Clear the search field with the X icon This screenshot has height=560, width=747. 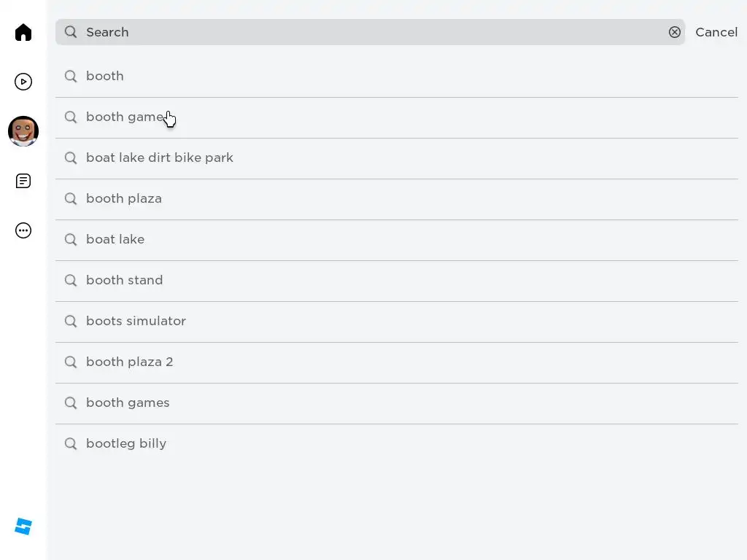coord(675,32)
